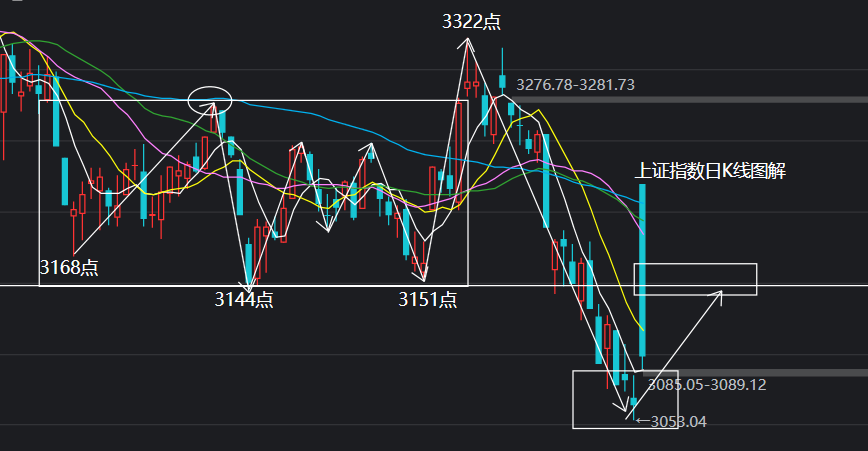Image resolution: width=868 pixels, height=451 pixels.
Task: Click the 3322点 peak label
Action: click(x=471, y=22)
